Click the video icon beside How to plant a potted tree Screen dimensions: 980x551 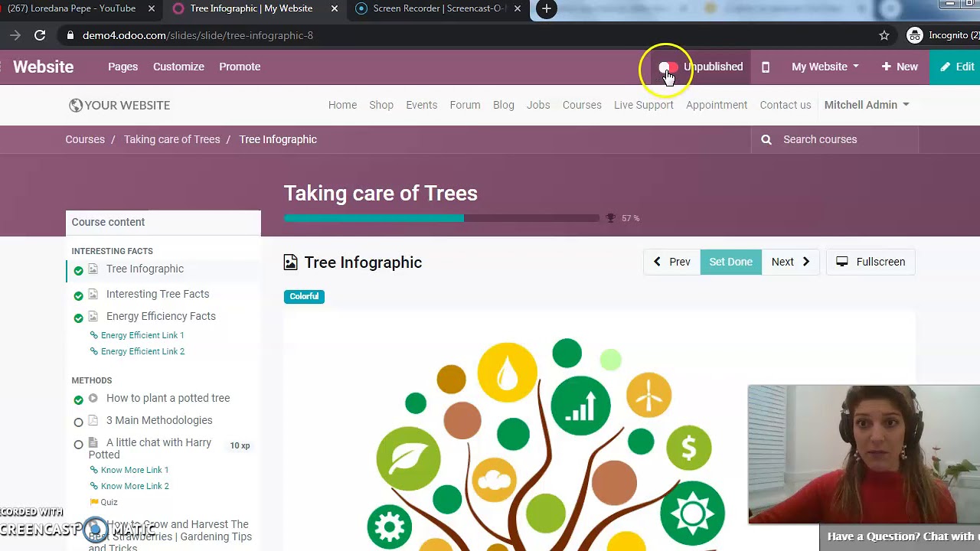coord(93,398)
